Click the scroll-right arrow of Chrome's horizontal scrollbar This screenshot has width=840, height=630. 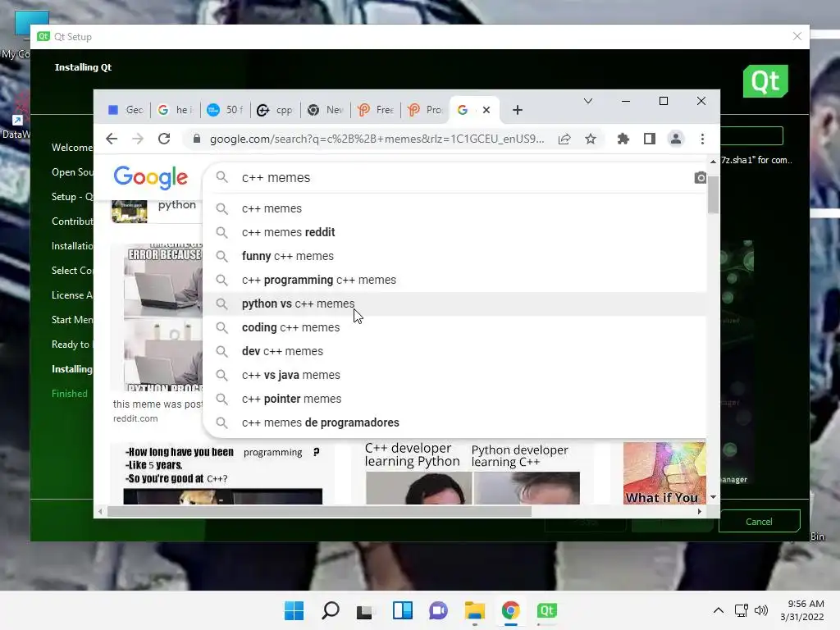(699, 512)
